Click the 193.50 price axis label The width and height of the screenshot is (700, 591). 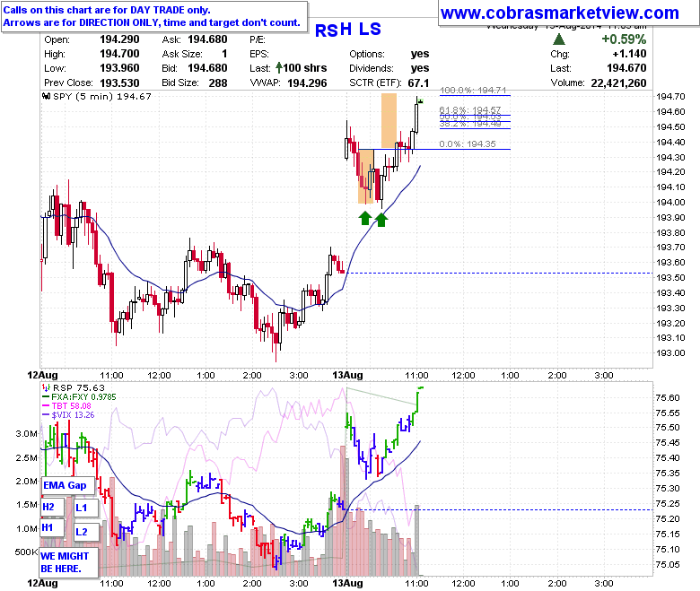(670, 277)
